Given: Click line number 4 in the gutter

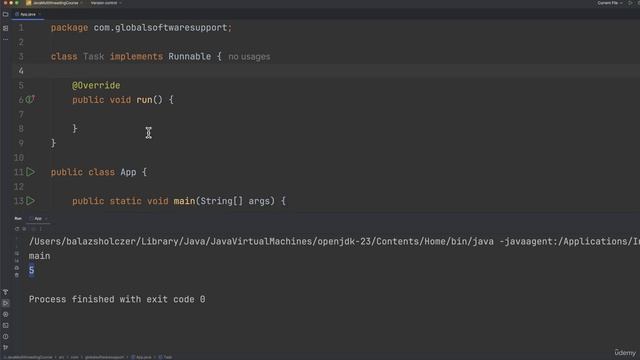Looking at the screenshot, I should pos(21,71).
